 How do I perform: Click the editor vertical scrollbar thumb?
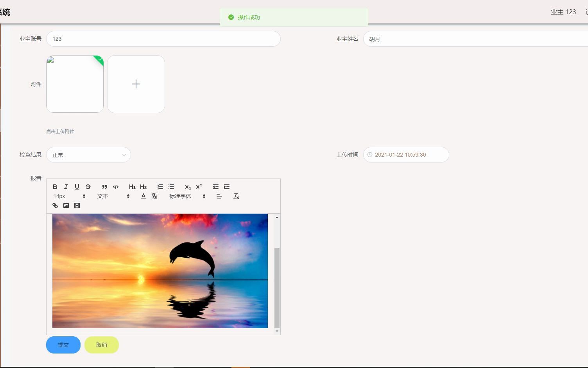pyautogui.click(x=277, y=288)
